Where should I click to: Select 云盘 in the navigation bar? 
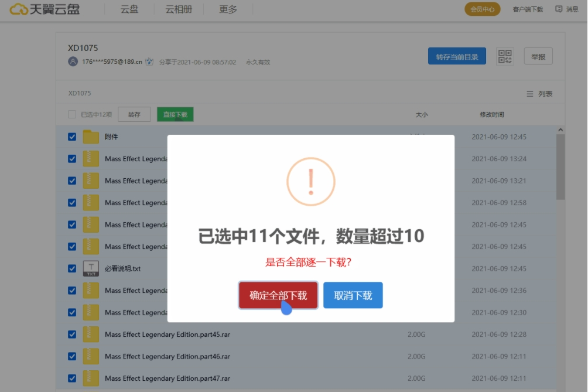129,9
